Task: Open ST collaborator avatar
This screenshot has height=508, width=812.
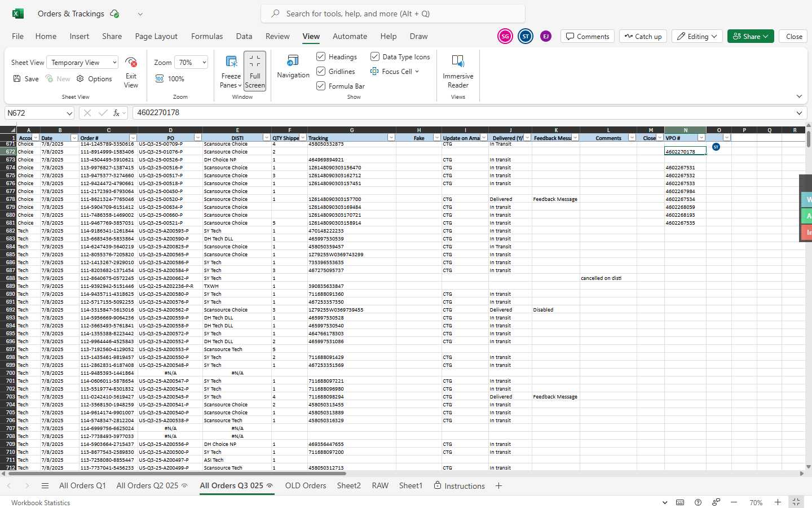Action: click(526, 36)
